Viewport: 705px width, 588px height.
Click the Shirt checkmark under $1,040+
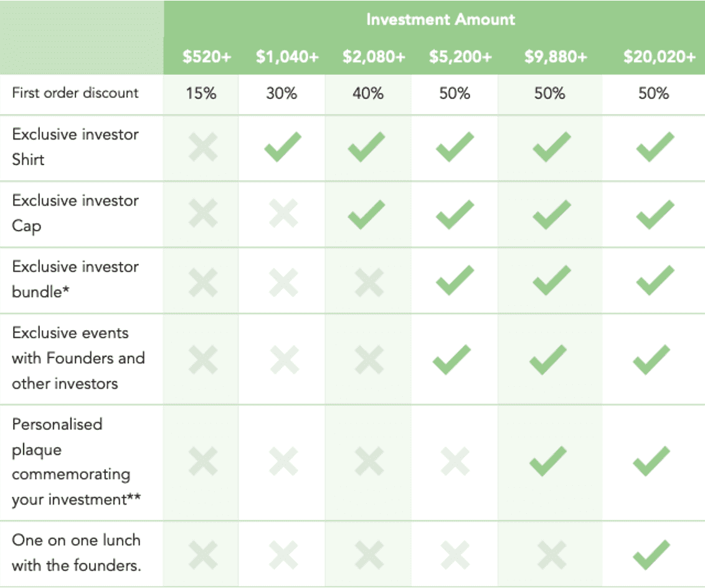[x=282, y=147]
